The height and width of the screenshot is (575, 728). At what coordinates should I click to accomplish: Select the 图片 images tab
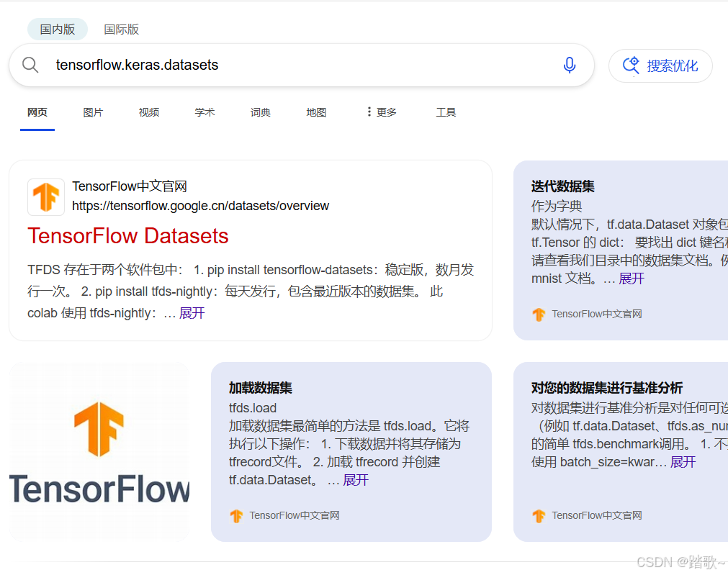pos(93,112)
